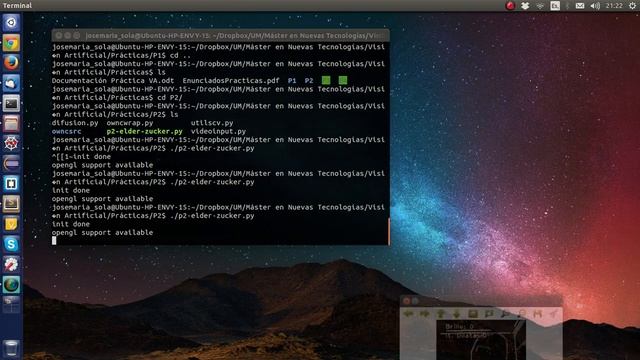Click 'owncsrc' directory name in terminal

tap(67, 131)
